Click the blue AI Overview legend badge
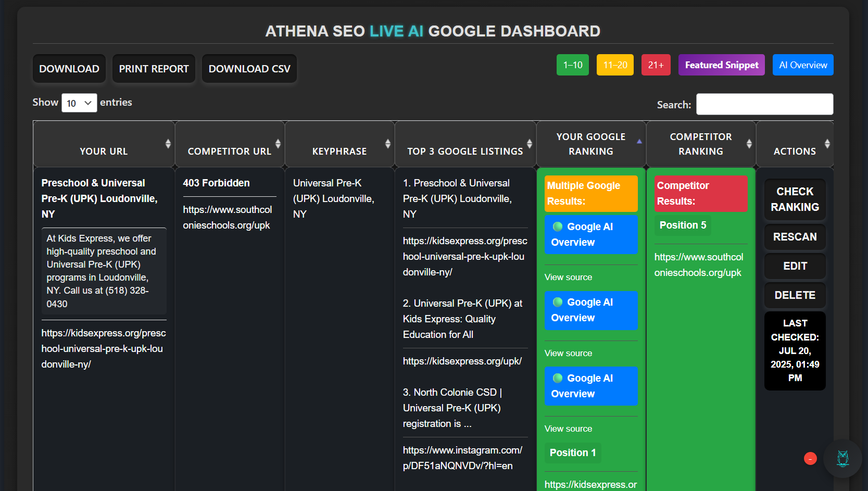The height and width of the screenshot is (491, 868). [803, 65]
